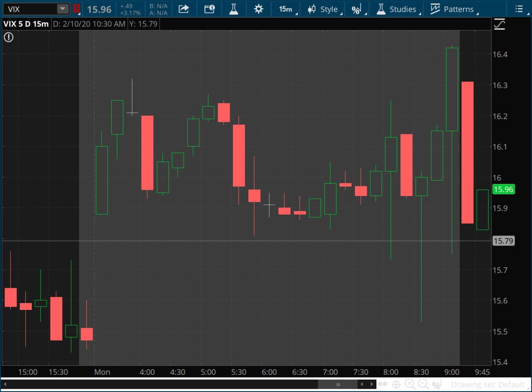Open the news and info icon
Screen dimensions: 532x392
click(x=209, y=9)
